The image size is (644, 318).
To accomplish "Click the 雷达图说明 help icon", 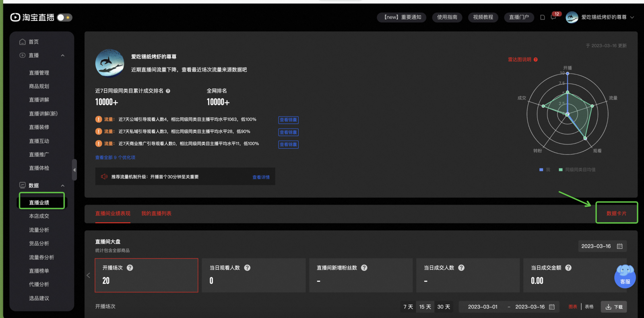I will [536, 59].
